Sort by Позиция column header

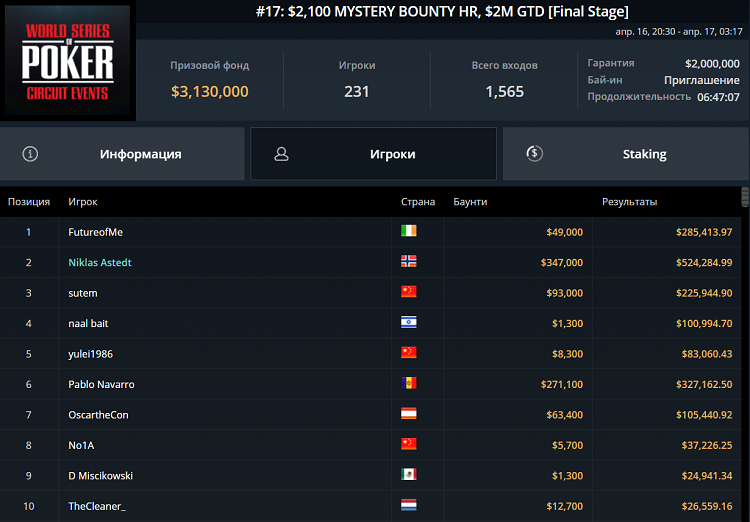(x=29, y=202)
